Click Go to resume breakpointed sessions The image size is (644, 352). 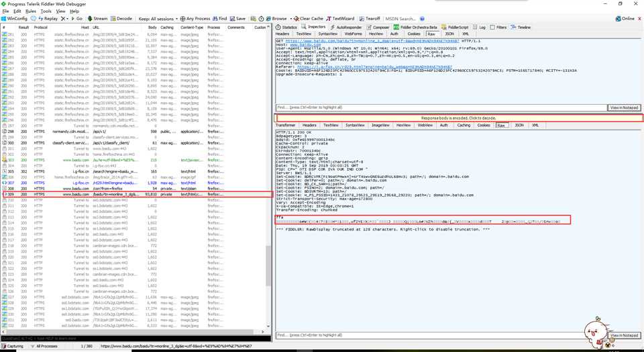pos(76,19)
